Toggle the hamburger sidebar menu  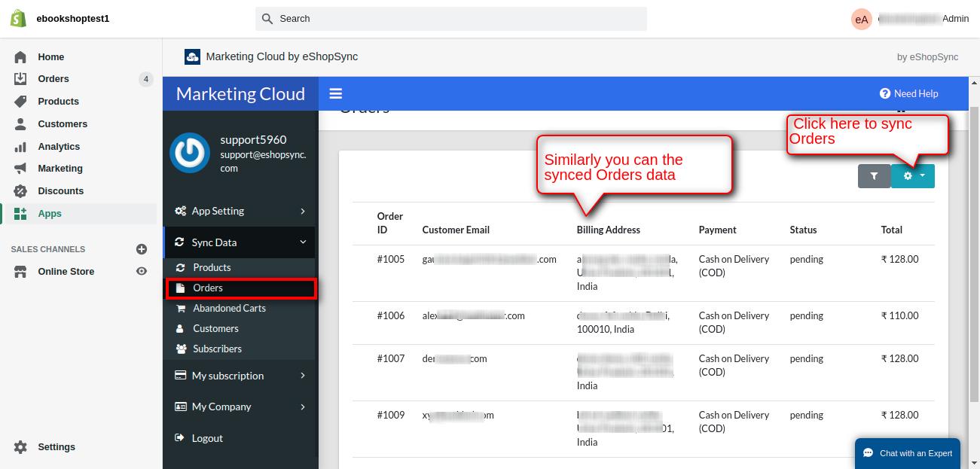click(x=336, y=94)
